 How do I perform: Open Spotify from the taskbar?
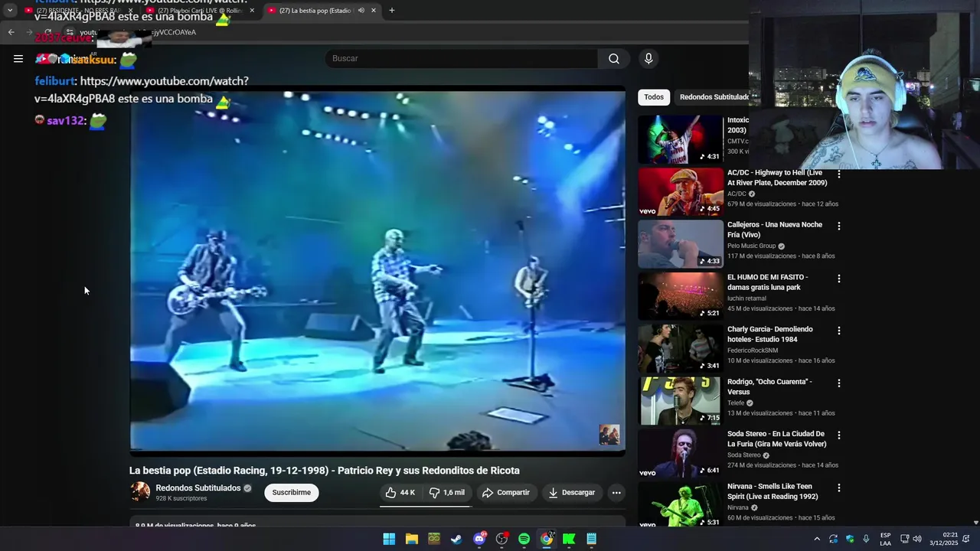pos(524,539)
